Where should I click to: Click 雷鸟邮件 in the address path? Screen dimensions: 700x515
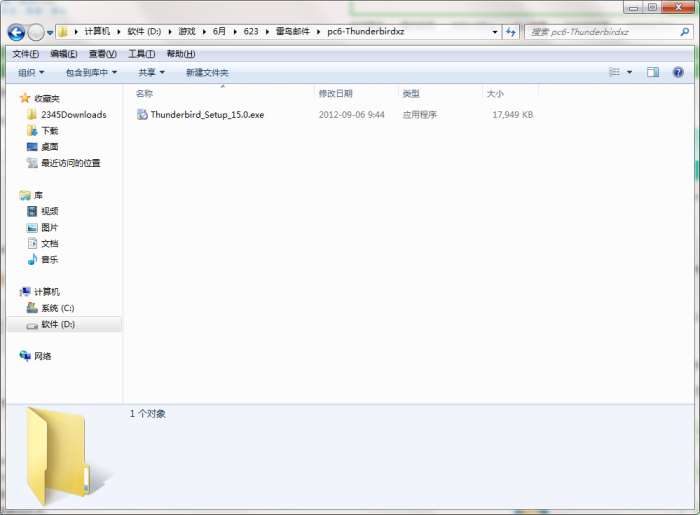[x=293, y=31]
